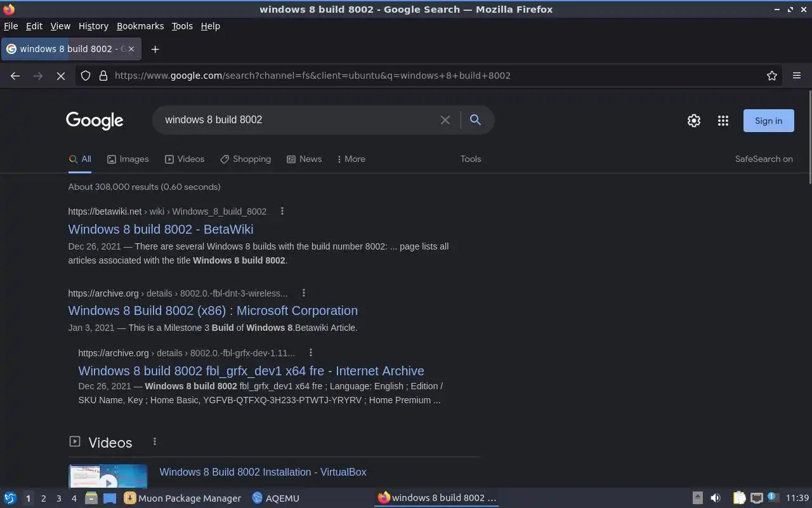
Task: Open options for the wireless archive.org result
Action: click(x=304, y=293)
